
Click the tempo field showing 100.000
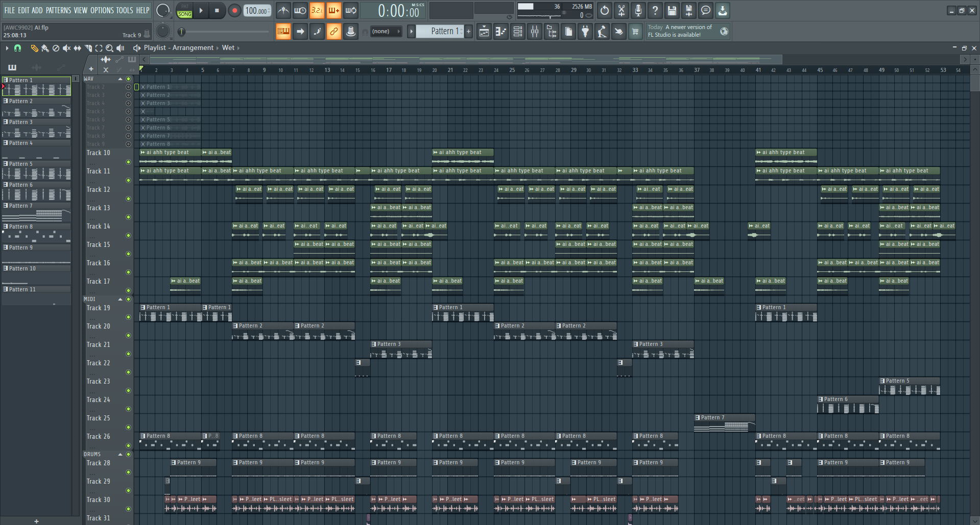coord(257,11)
